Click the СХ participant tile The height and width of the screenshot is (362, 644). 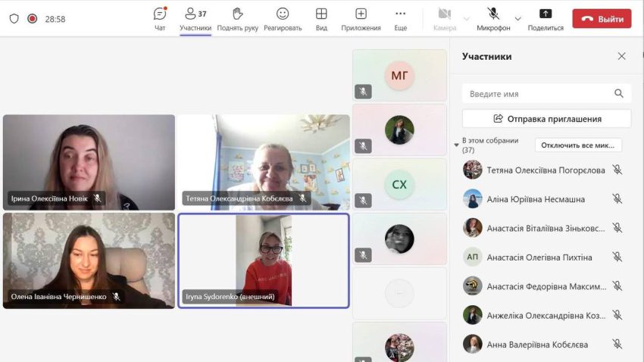399,185
